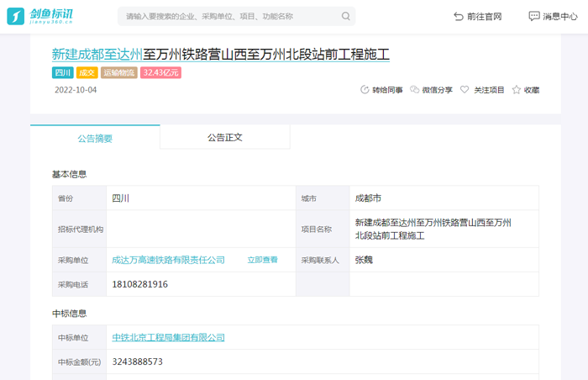This screenshot has height=380, width=588.
Task: Click the 32.43亿元 amount tag
Action: (x=160, y=73)
